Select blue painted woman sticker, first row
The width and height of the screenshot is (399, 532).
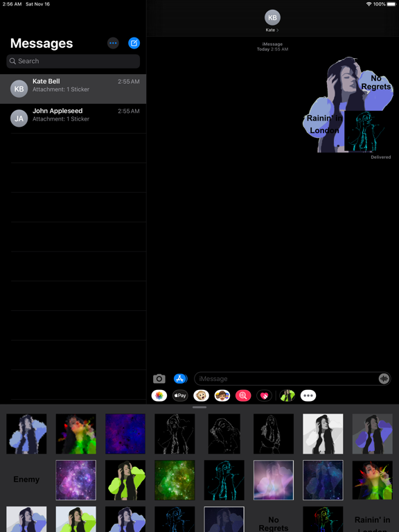[x=26, y=434]
